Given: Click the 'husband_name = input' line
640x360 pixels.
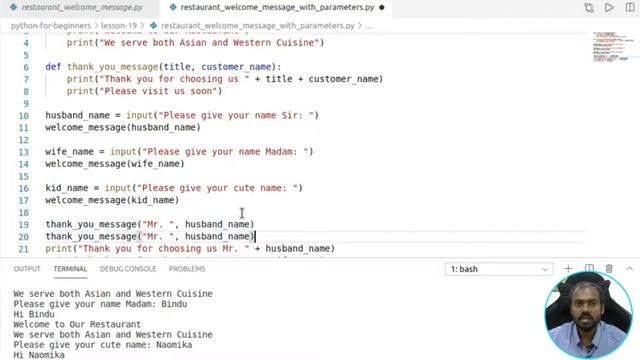Looking at the screenshot, I should pos(182,115).
